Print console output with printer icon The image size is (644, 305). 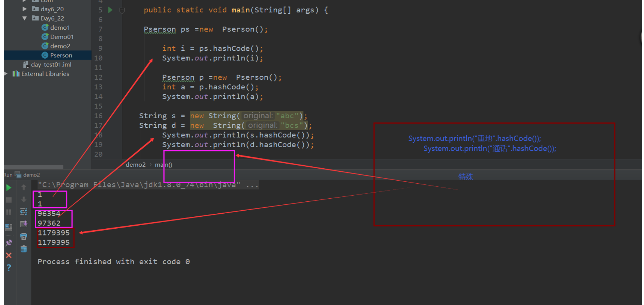click(24, 236)
